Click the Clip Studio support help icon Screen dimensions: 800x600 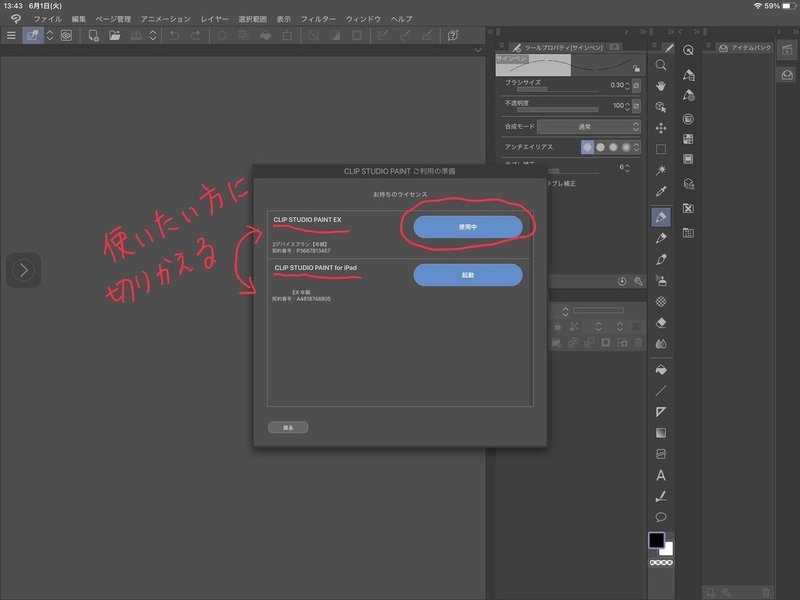453,35
